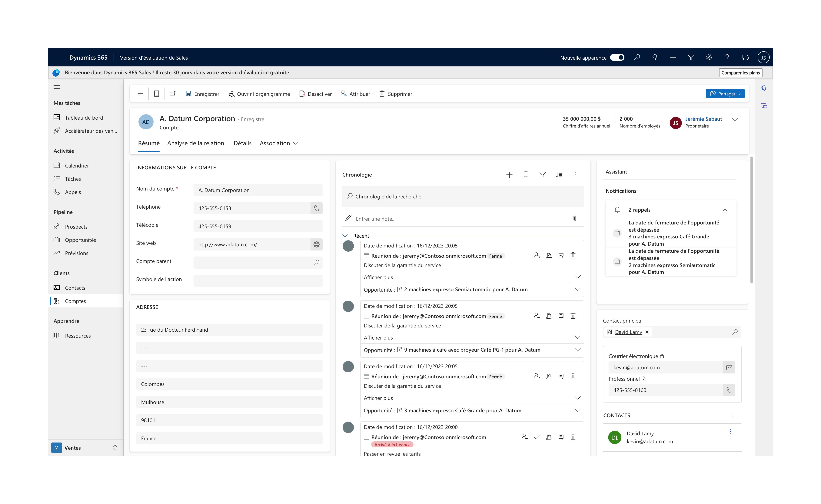Image resolution: width=821 pixels, height=504 pixels.
Task: Click Enregistrer to save the account
Action: click(203, 94)
